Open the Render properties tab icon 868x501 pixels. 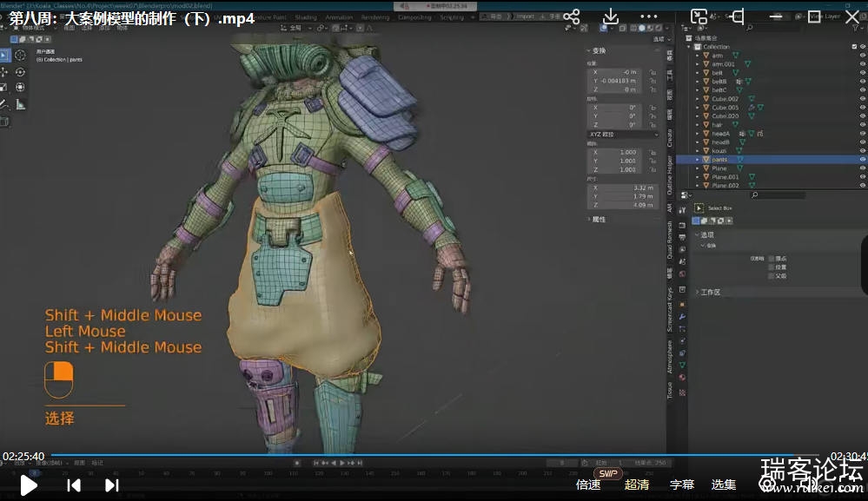coord(682,226)
